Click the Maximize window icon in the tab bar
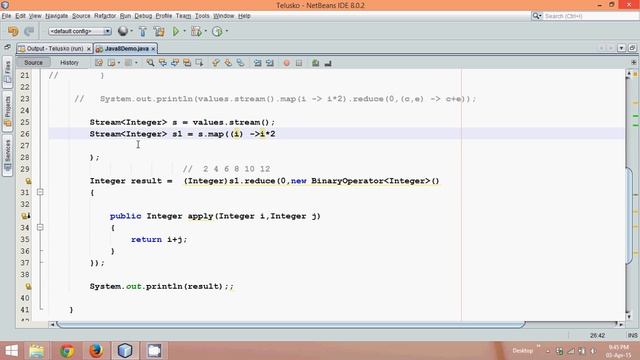640x360 pixels. 632,48
